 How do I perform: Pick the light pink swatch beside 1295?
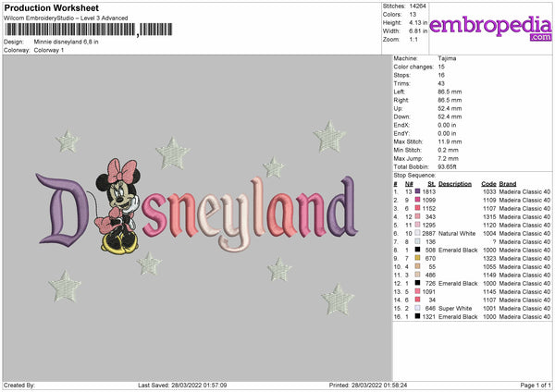[x=417, y=225]
